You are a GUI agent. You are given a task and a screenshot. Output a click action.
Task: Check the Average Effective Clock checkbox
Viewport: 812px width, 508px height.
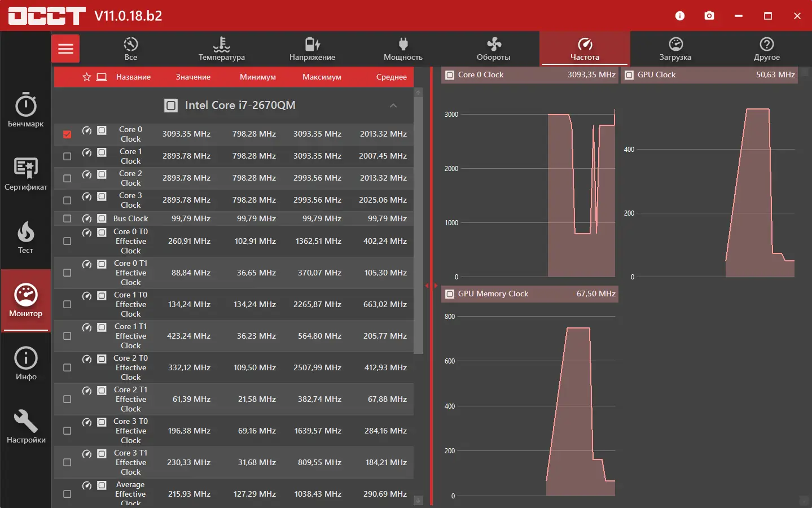coord(67,494)
